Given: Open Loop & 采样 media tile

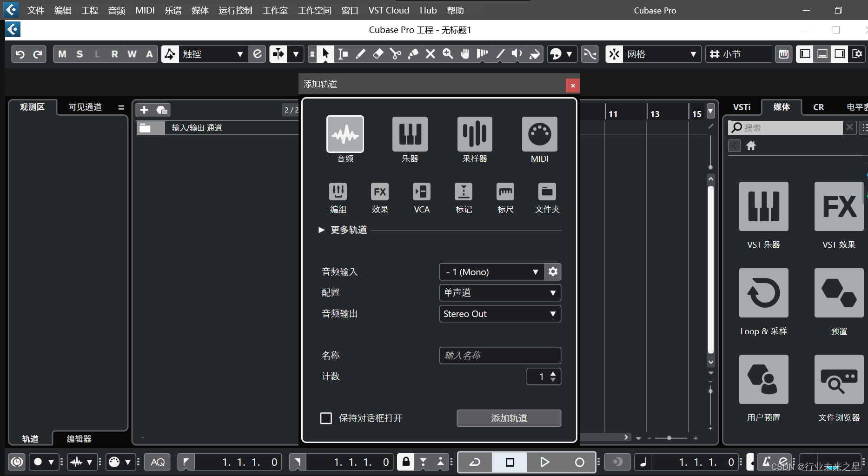Looking at the screenshot, I should coord(763,293).
